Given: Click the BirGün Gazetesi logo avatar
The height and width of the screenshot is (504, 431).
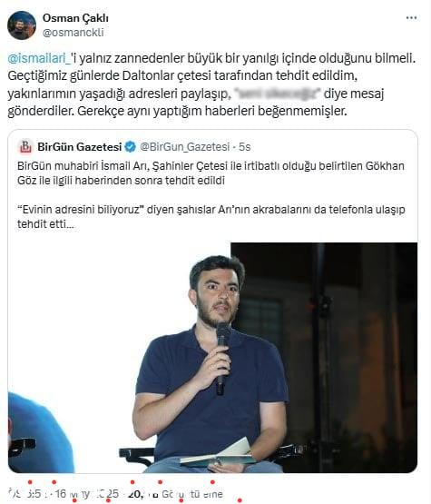Looking at the screenshot, I should (x=25, y=147).
